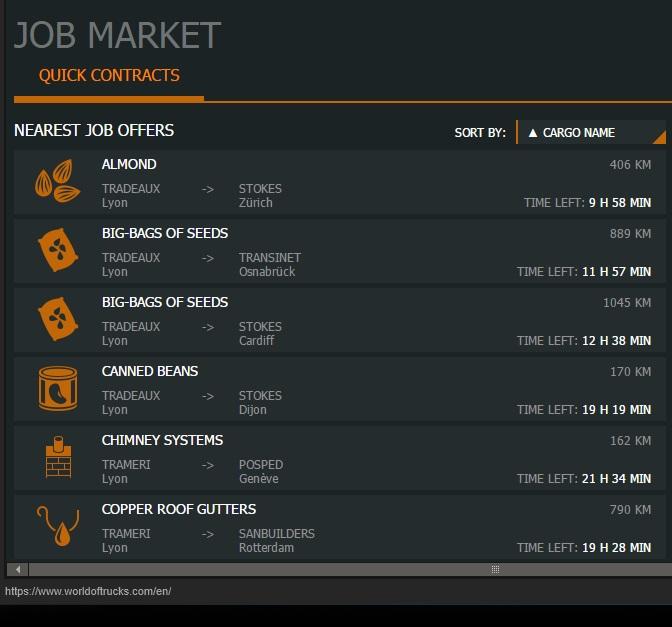
Task: Click the chimney systems cargo icon
Action: pos(57,458)
